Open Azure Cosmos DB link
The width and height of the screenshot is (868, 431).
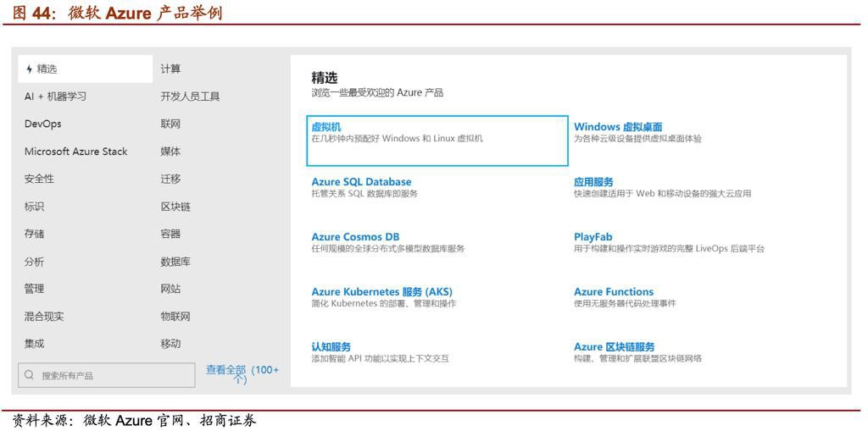point(355,237)
